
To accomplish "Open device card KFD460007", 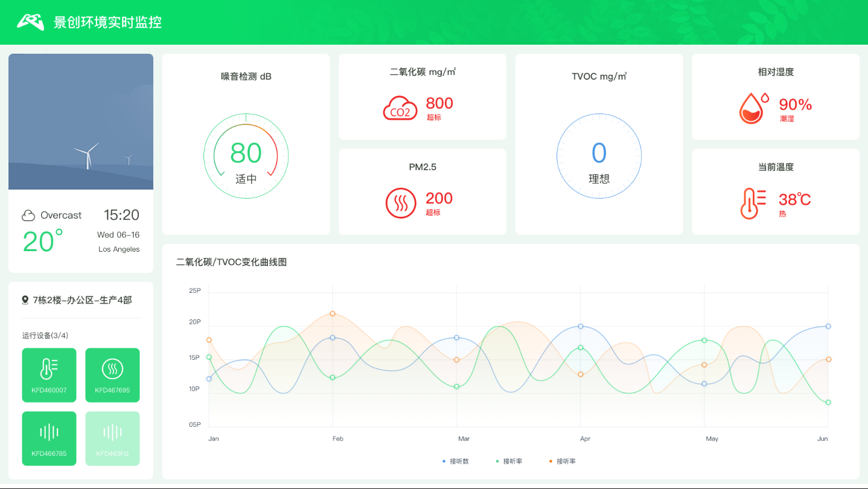I will point(49,375).
